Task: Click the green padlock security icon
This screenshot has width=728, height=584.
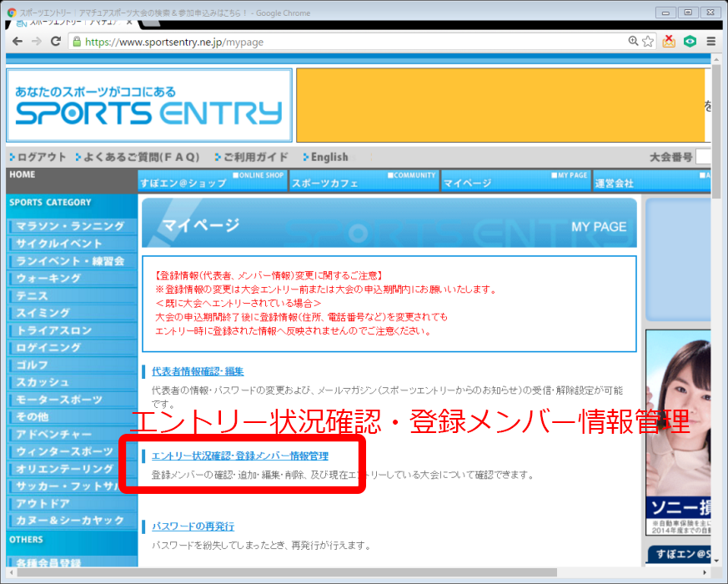Action: tap(77, 42)
